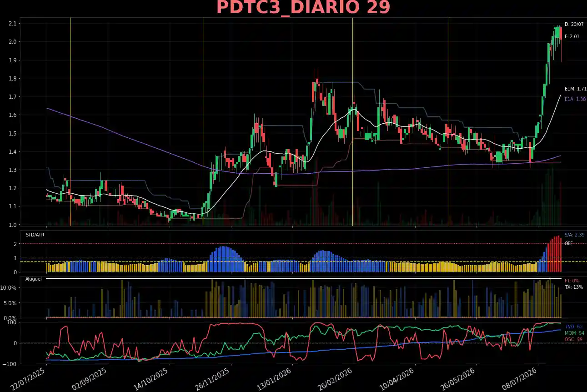The image size is (587, 392).
Task: Click the 1.6 price axis label
Action: 12,115
